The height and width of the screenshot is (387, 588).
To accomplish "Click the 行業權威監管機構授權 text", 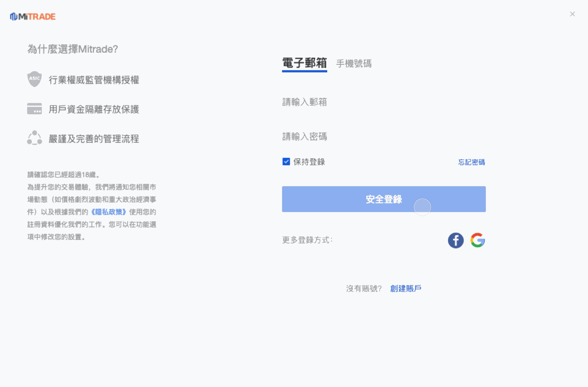I will (94, 80).
